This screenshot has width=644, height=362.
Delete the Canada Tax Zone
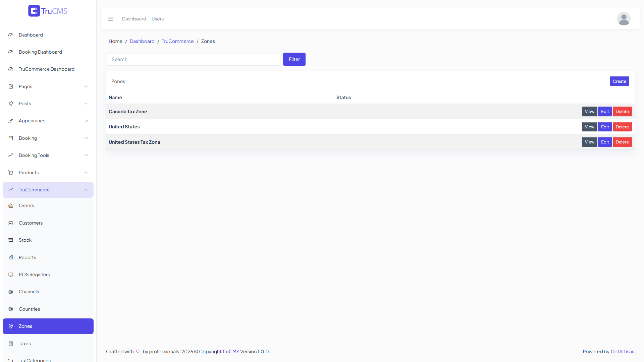click(622, 112)
